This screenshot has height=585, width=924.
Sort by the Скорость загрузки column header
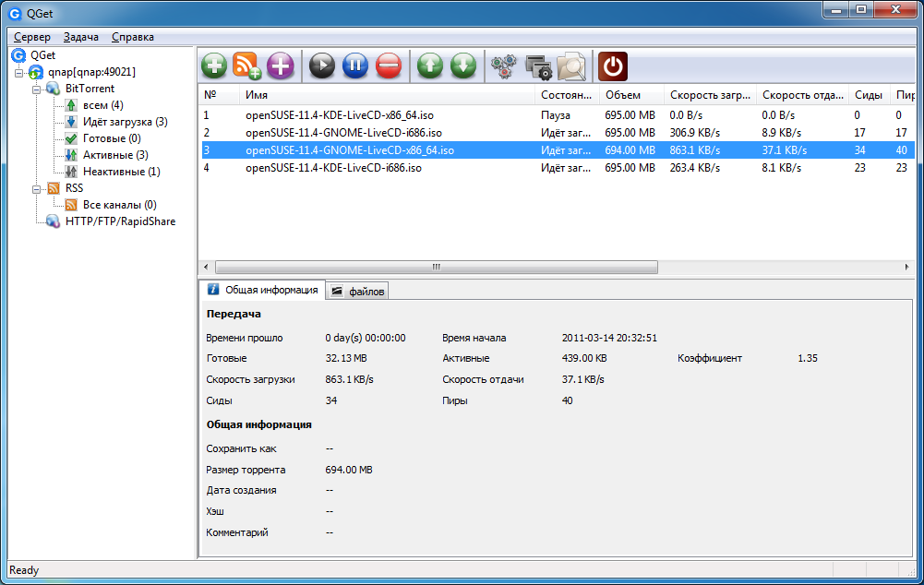[x=710, y=95]
